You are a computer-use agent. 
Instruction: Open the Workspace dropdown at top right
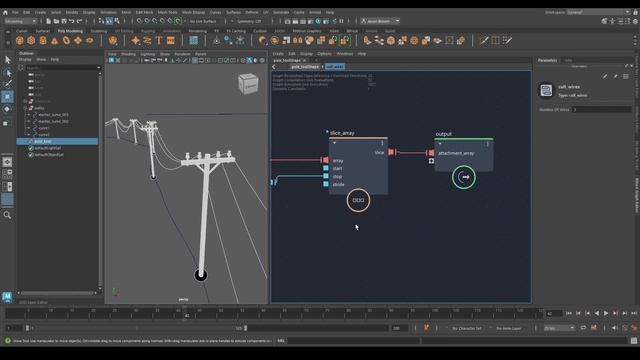coord(598,12)
